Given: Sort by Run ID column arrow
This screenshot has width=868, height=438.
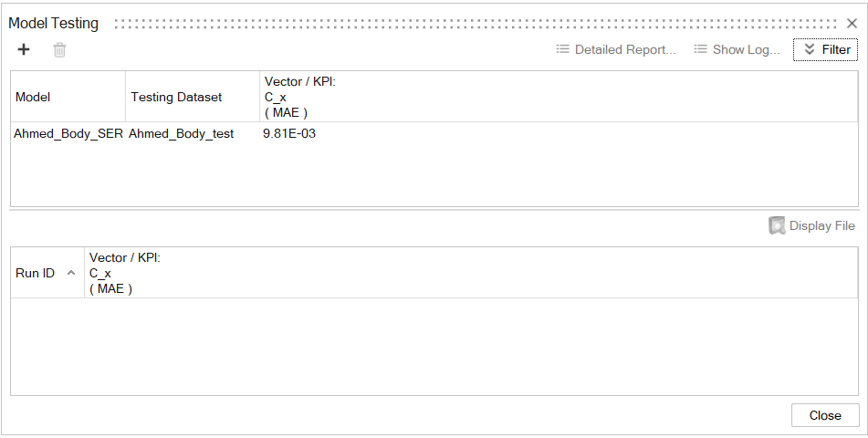Looking at the screenshot, I should [71, 273].
